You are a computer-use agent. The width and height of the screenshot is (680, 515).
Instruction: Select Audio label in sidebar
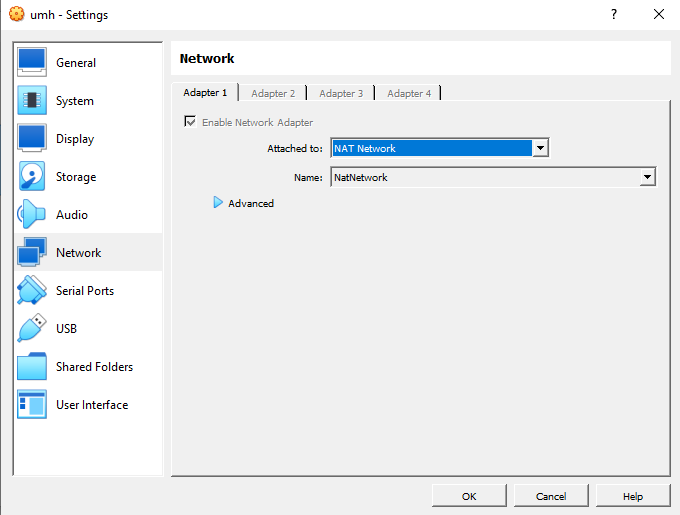[x=72, y=215]
